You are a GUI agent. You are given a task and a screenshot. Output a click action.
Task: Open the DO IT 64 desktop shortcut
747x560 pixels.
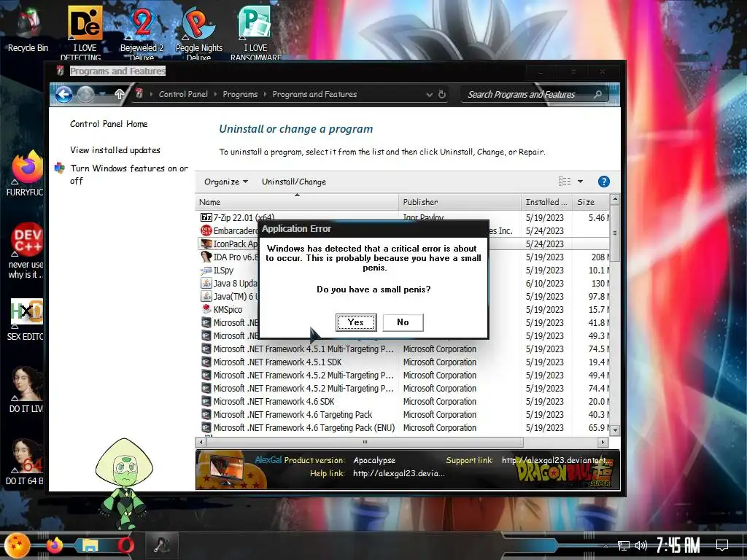[x=25, y=462]
